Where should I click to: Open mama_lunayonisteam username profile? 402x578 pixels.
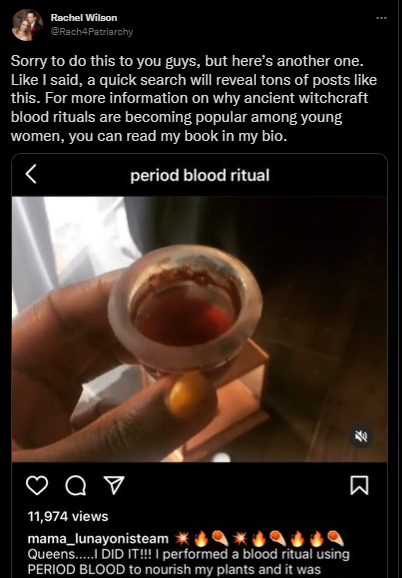(98, 539)
